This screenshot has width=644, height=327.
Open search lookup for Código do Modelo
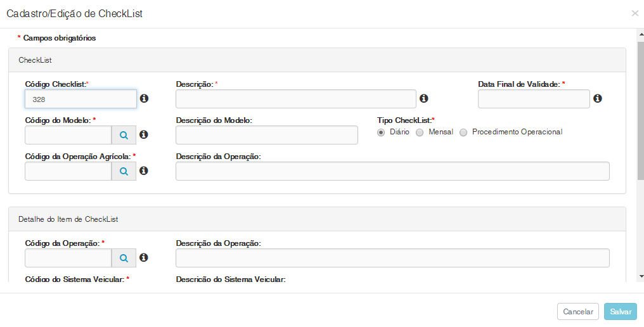coord(124,135)
